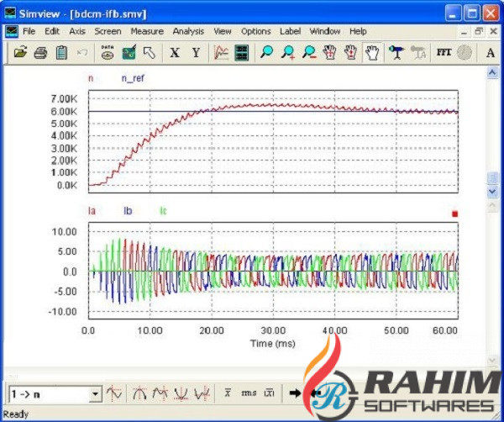Viewport: 504px width, 422px height.
Task: Open the Help menu
Action: click(358, 31)
